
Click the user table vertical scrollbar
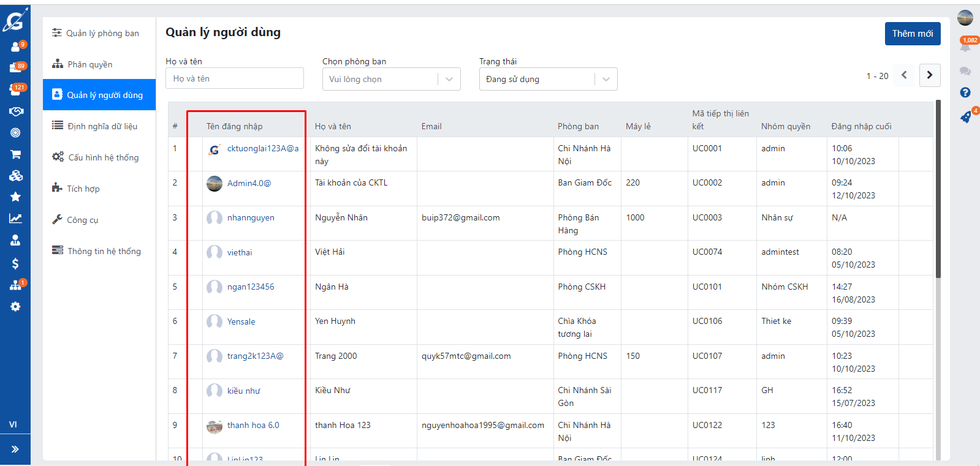[x=938, y=190]
